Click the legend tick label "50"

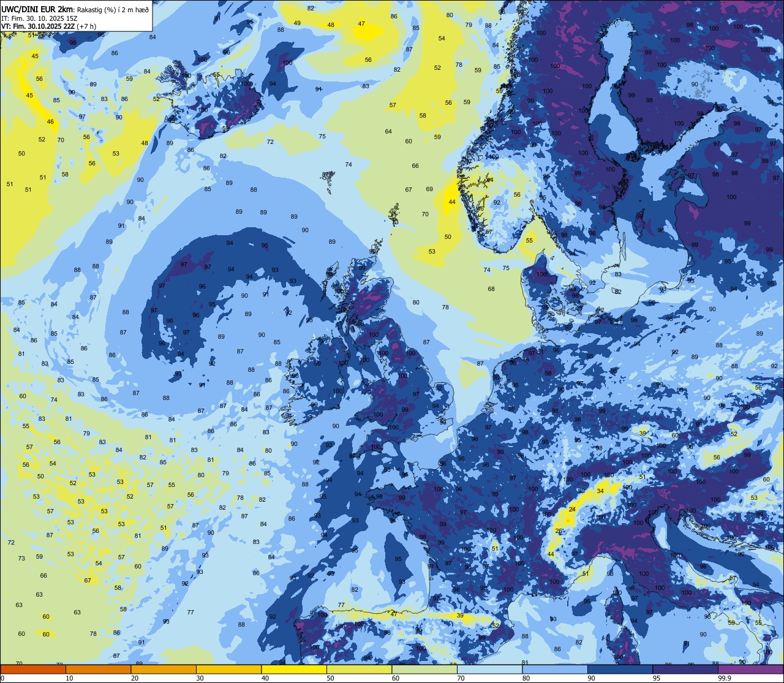pyautogui.click(x=330, y=678)
